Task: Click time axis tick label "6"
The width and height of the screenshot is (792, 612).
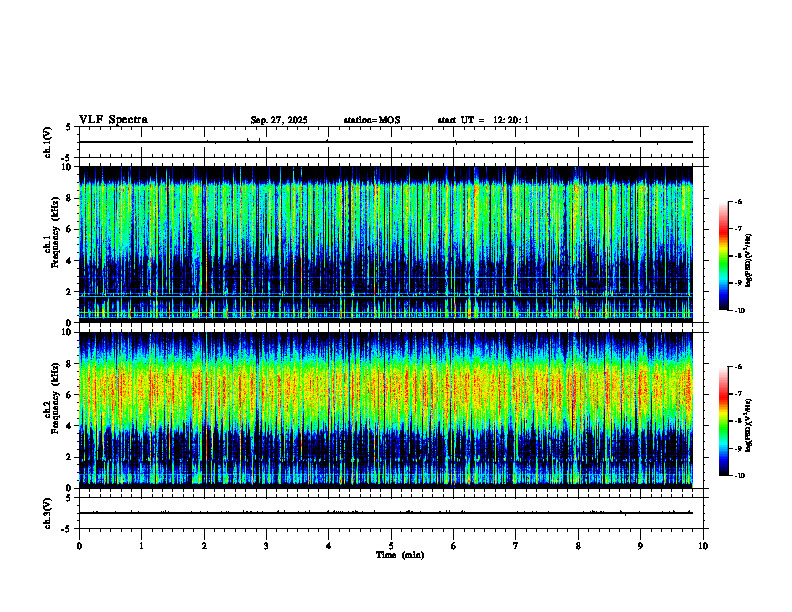Action: pyautogui.click(x=454, y=546)
